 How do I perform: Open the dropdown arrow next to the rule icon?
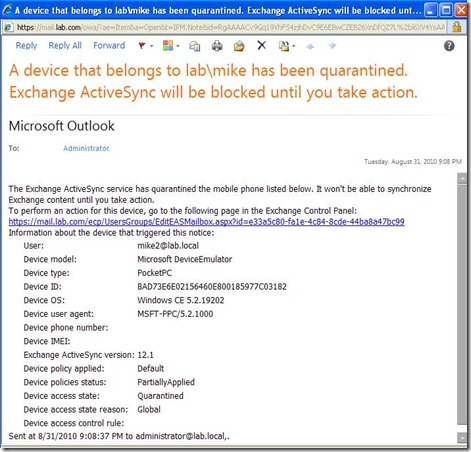click(294, 46)
